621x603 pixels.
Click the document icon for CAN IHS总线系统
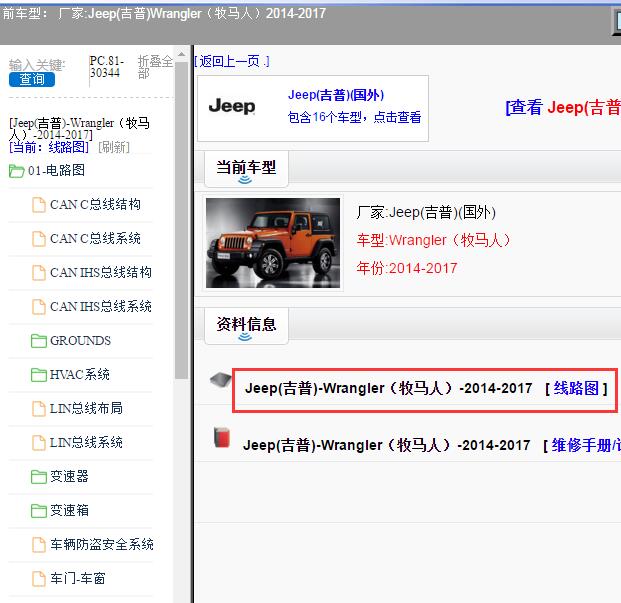tap(38, 307)
